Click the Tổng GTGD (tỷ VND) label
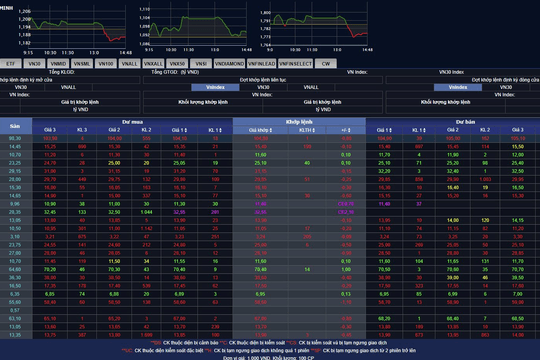 coord(175,72)
